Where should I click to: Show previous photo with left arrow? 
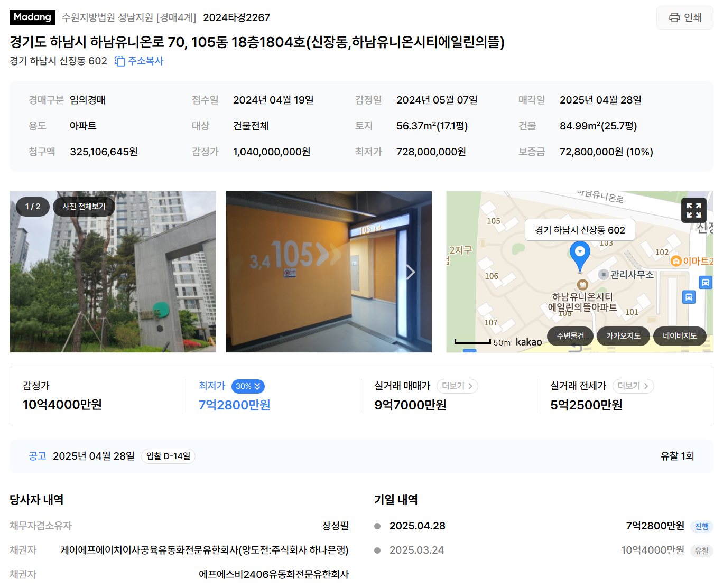pos(31,272)
